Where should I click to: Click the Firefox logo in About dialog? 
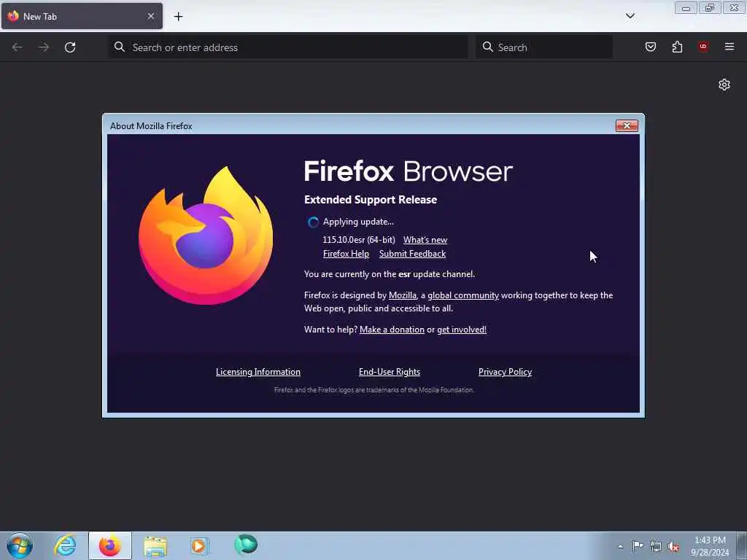206,236
